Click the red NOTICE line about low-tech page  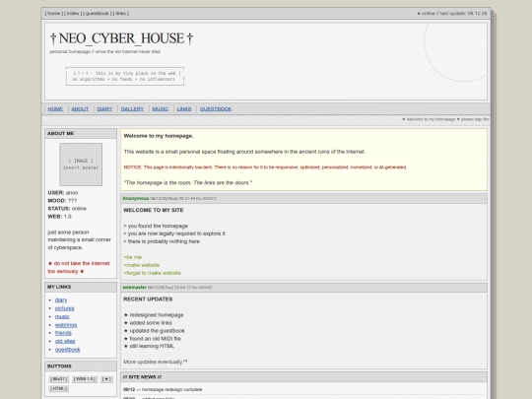(265, 167)
